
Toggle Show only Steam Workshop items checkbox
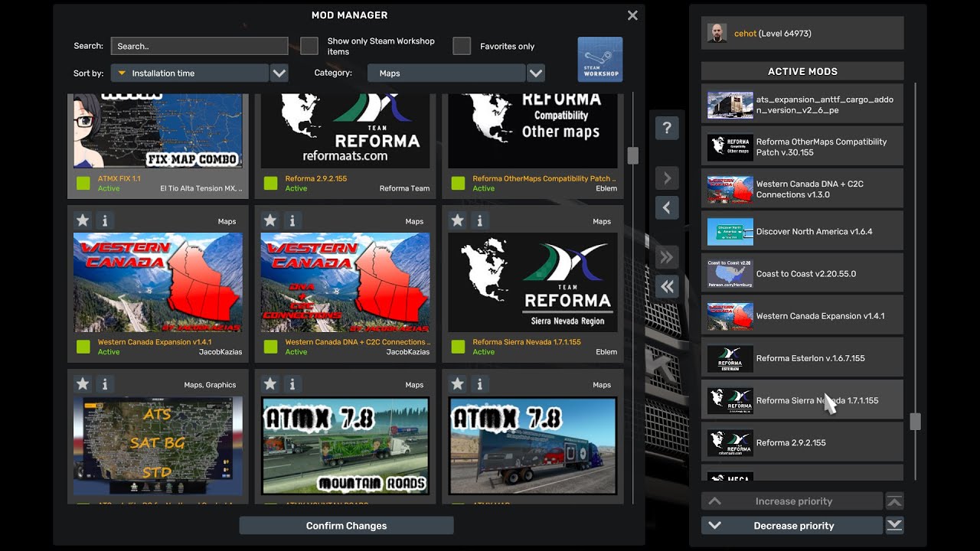point(309,46)
